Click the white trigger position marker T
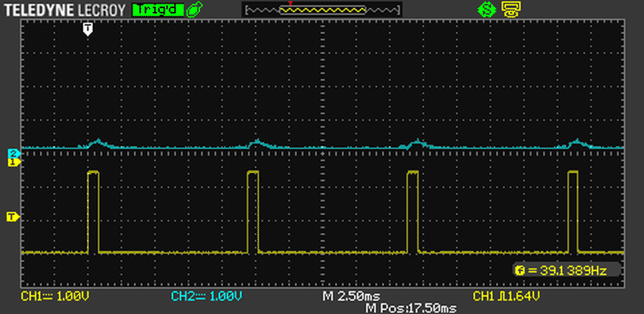Image resolution: width=644 pixels, height=314 pixels. 87,29
